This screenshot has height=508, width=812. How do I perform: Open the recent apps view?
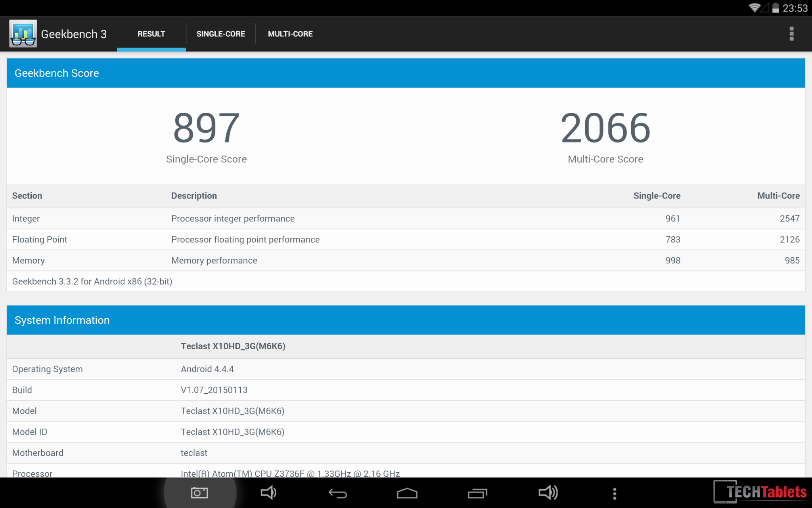point(477,493)
